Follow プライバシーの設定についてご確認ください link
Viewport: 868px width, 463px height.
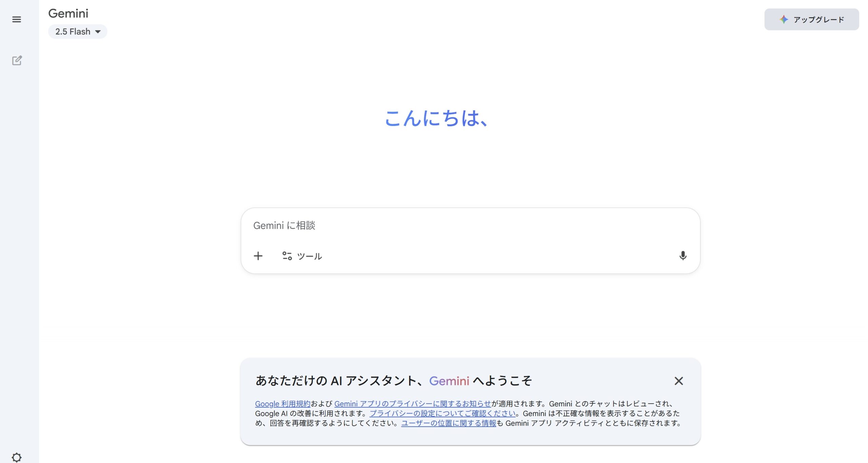click(x=442, y=413)
